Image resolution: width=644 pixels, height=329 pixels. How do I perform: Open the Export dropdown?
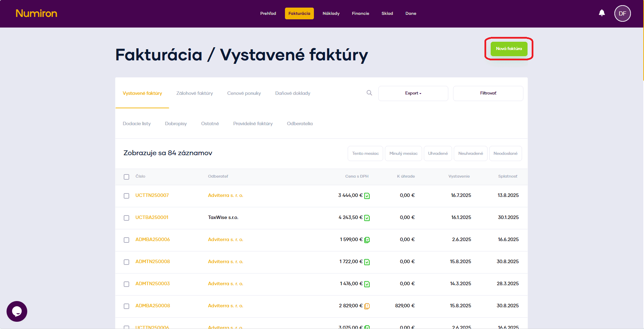(413, 93)
